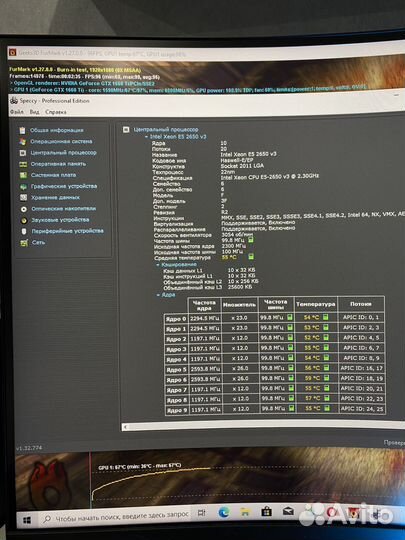The image size is (405, 540).
Task: Click green bus frequency icon in Ядро 9 row
Action: coord(292,408)
